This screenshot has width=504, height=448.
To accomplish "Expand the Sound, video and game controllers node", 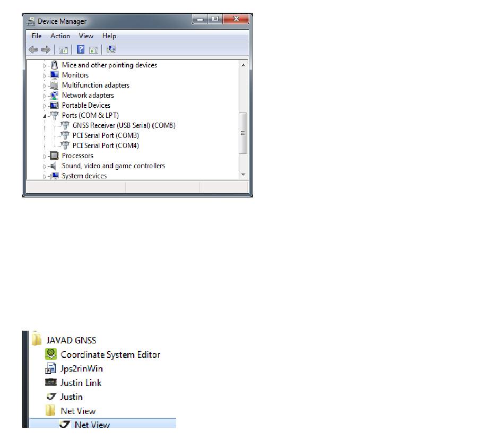I will click(45, 166).
